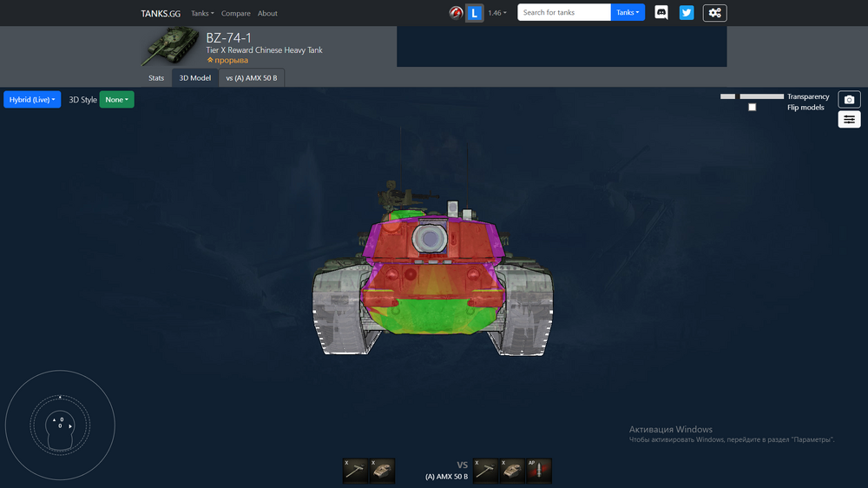Screen dimensions: 868x488
Task: Click the up arrow in the angle compass
Action: click(54, 420)
